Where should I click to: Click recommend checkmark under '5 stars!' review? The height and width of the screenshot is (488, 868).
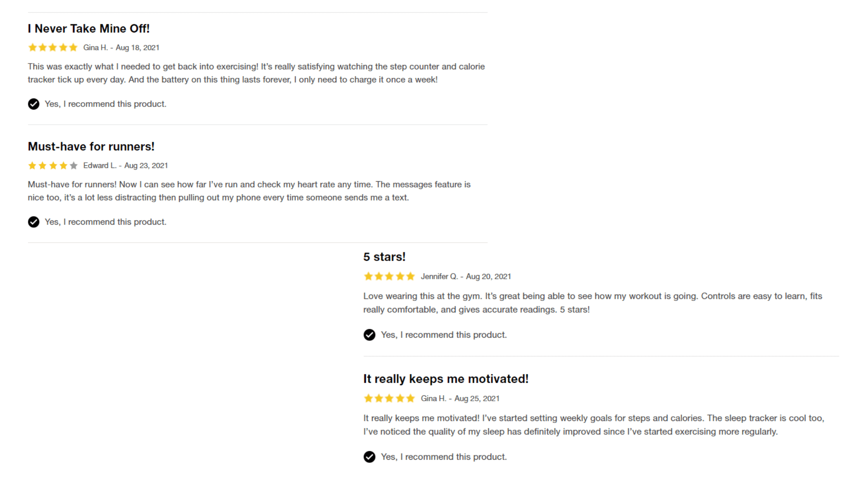coord(369,335)
